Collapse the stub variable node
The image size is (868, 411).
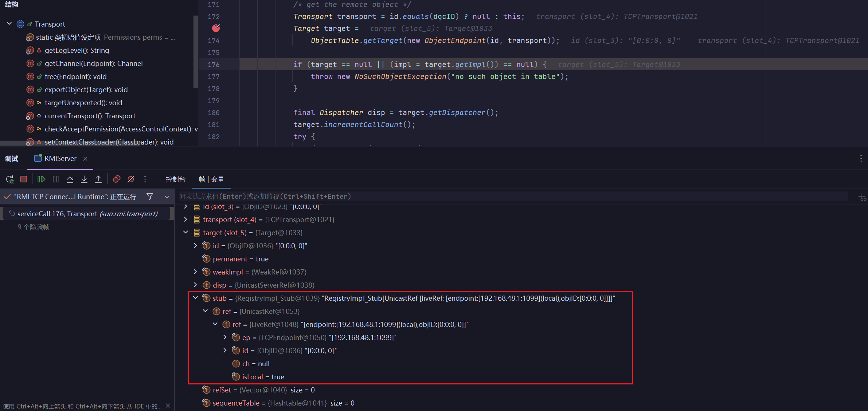pyautogui.click(x=195, y=298)
